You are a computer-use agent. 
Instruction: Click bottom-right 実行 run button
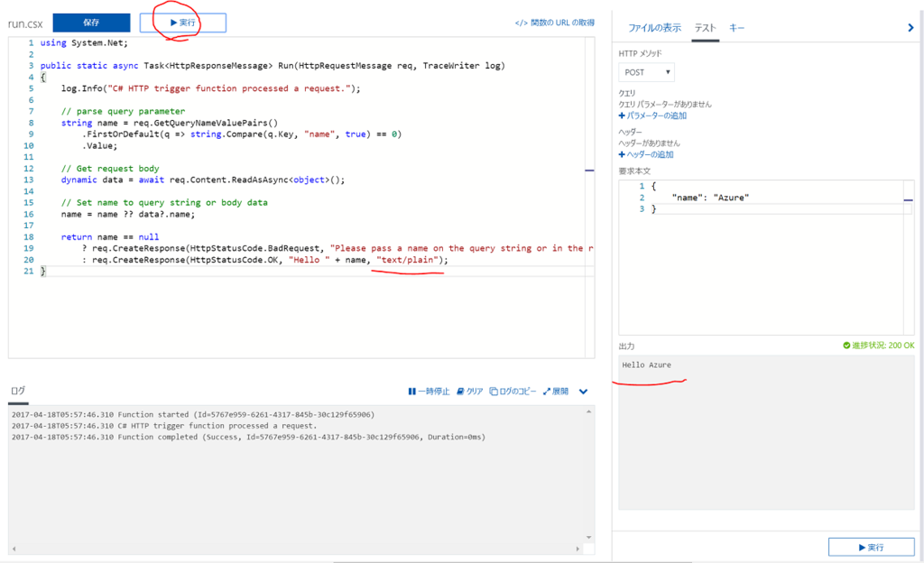tap(871, 547)
